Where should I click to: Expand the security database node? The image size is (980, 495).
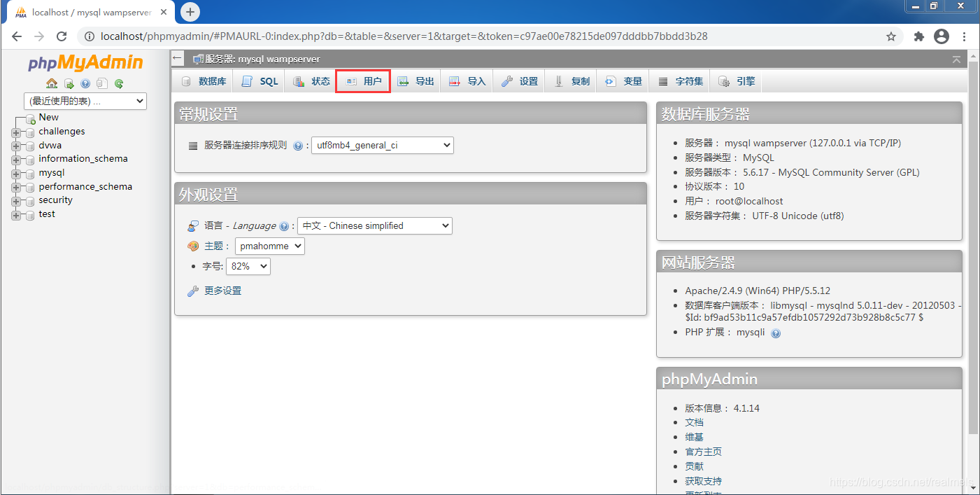click(x=16, y=201)
